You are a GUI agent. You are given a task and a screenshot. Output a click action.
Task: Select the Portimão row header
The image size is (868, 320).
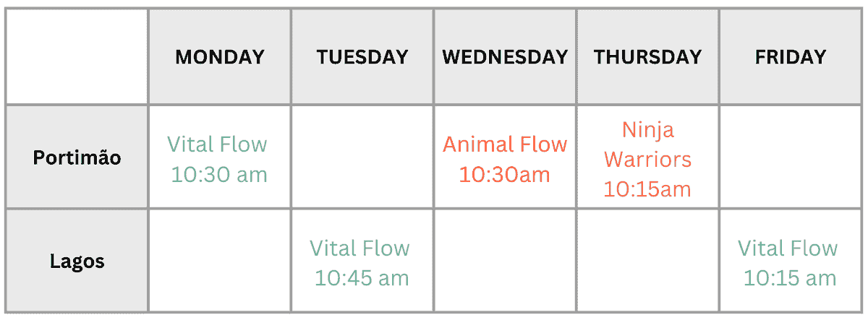[x=77, y=157]
